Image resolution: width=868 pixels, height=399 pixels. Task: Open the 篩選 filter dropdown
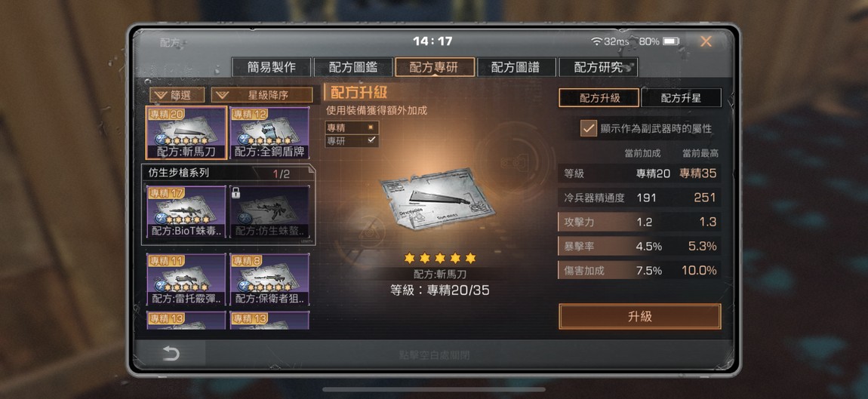[x=177, y=95]
